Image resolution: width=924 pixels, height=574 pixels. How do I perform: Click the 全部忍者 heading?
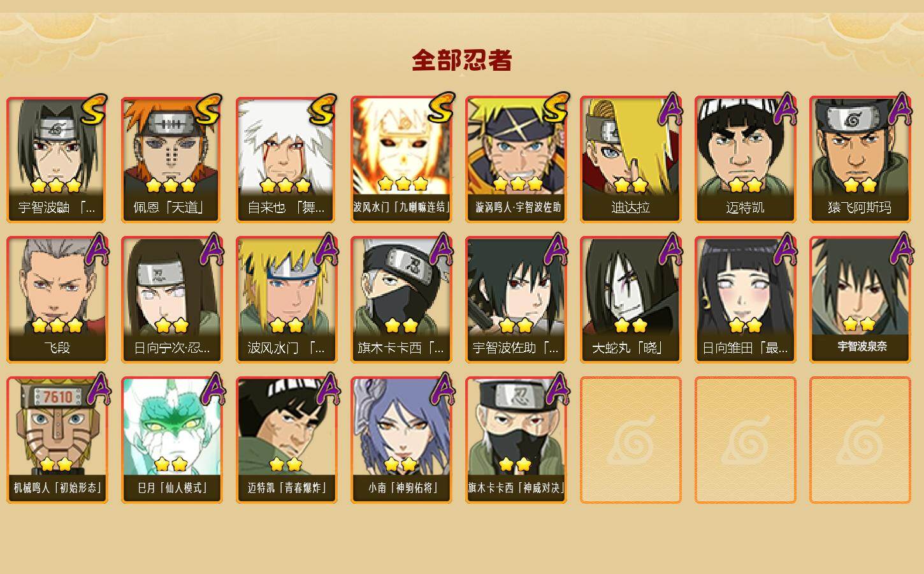coord(462,61)
